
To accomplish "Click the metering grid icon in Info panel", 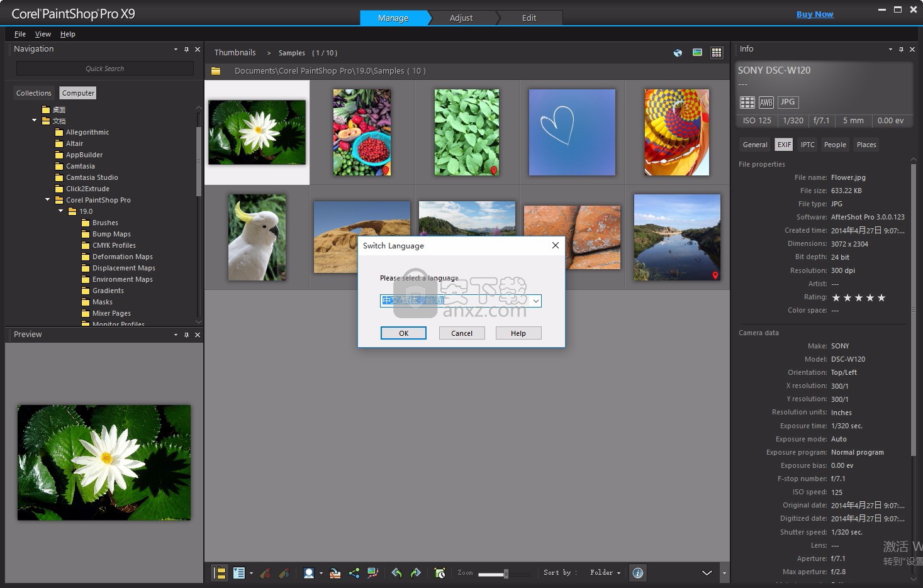I will click(x=747, y=102).
